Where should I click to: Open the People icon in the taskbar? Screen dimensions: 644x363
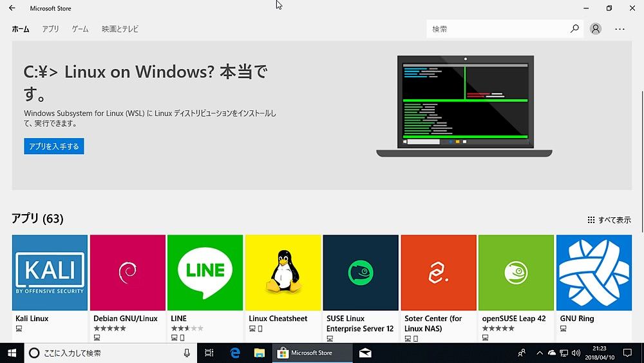point(522,353)
